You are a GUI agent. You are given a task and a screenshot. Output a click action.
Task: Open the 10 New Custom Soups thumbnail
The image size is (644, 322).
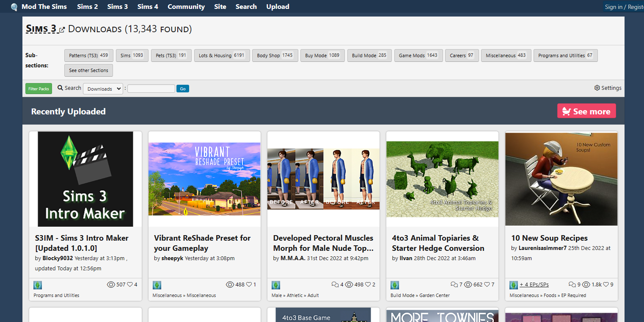point(561,179)
